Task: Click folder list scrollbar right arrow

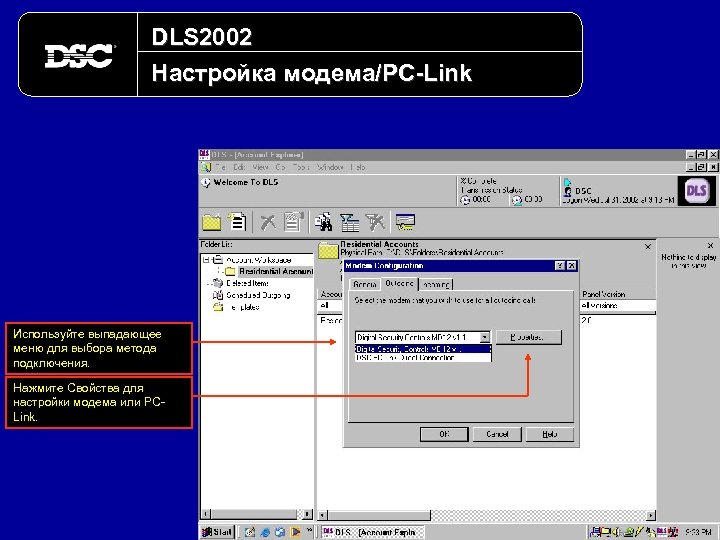Action: [307, 514]
